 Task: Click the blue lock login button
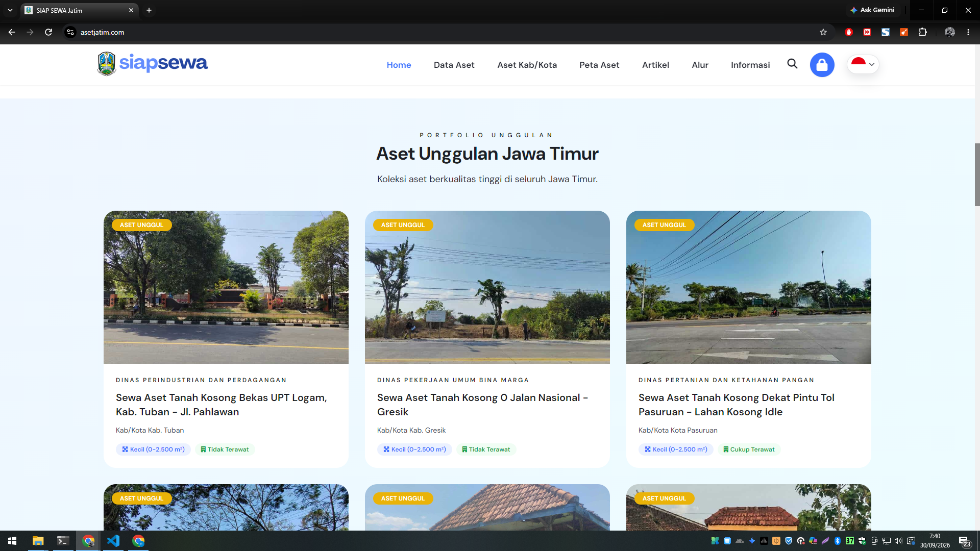pos(822,65)
